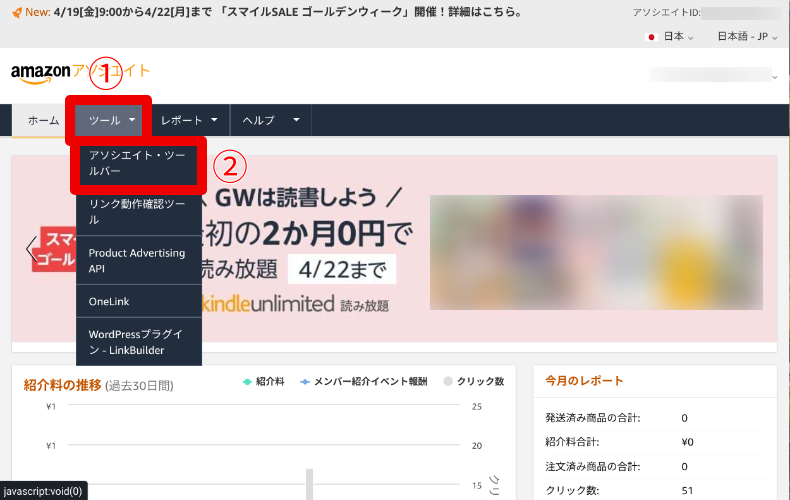Open the ホーム tab
790x500 pixels.
(43, 120)
